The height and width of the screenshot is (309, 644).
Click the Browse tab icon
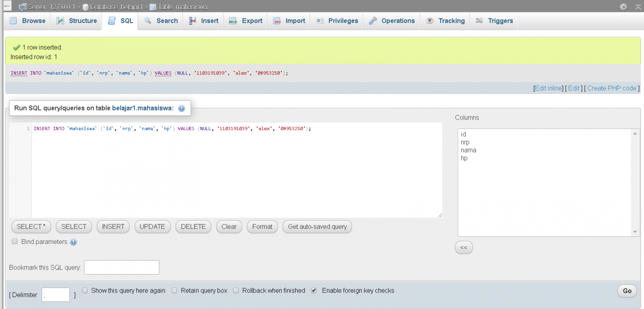13,21
